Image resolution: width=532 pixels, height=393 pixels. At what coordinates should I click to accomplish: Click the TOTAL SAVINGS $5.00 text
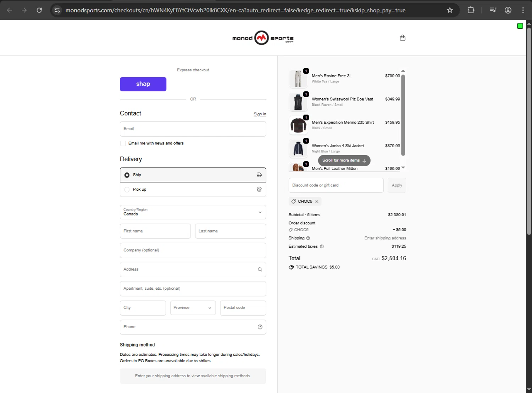318,267
